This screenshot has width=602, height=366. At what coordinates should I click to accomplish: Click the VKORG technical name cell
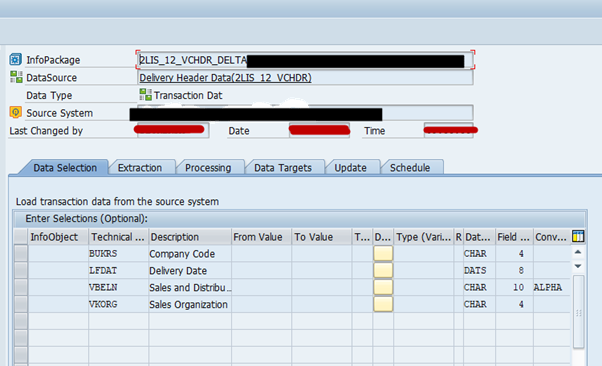pos(119,304)
